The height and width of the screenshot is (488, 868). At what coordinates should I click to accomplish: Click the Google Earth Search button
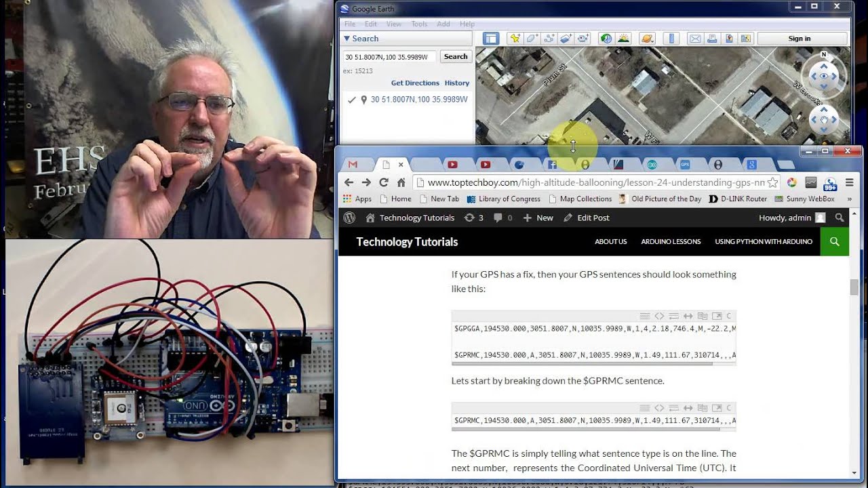pyautogui.click(x=455, y=57)
